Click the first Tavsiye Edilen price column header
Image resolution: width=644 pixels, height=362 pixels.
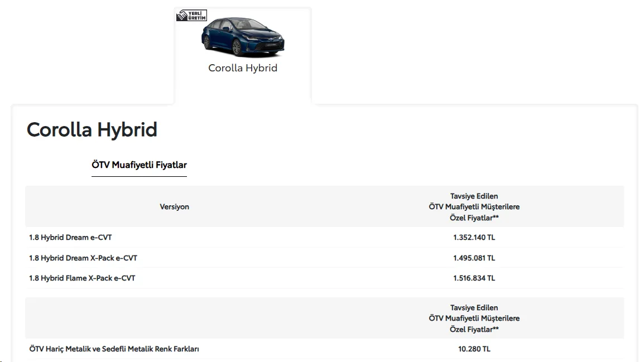[x=474, y=207]
